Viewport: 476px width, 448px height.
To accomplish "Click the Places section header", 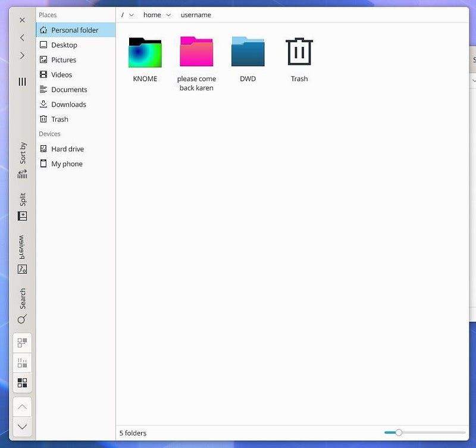I will 48,15.
